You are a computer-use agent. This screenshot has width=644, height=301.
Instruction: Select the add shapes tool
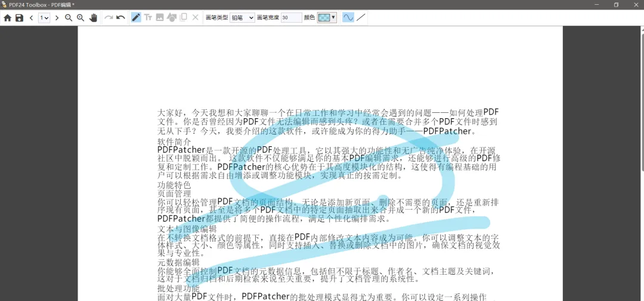(x=172, y=18)
